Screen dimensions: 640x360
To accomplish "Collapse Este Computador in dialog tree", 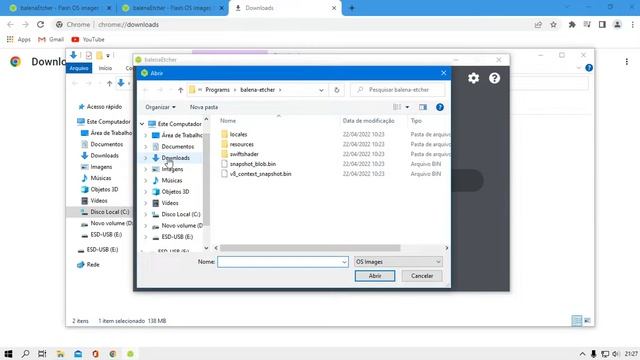I will (x=142, y=124).
